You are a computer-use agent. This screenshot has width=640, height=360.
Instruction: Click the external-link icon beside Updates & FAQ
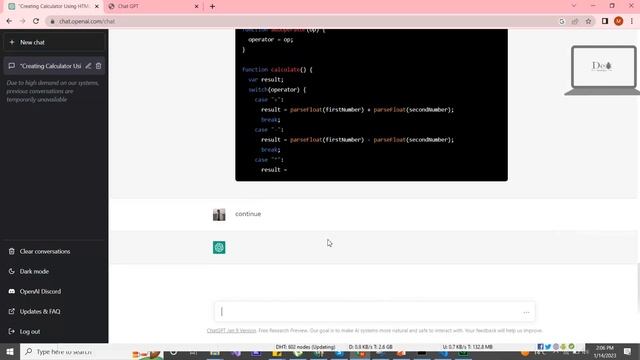point(11,311)
